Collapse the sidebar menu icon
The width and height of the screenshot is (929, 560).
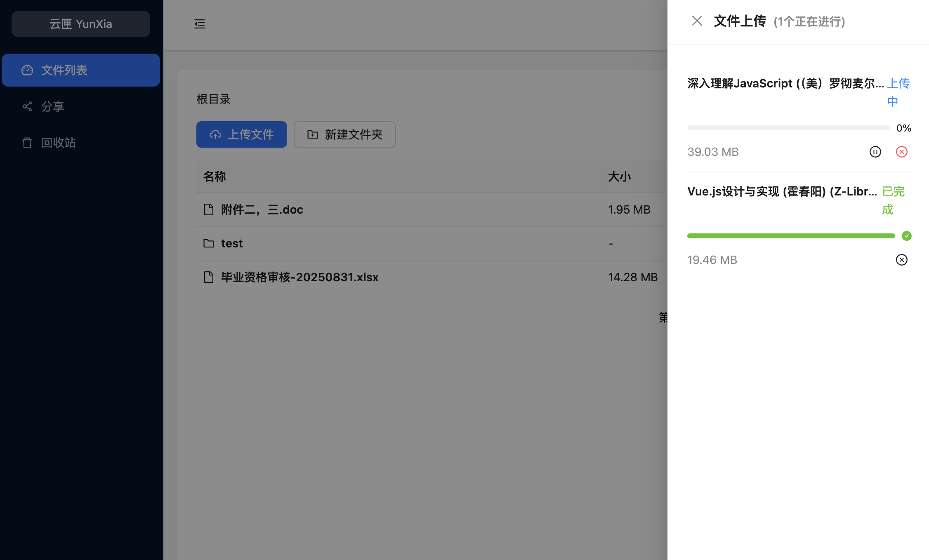[200, 24]
